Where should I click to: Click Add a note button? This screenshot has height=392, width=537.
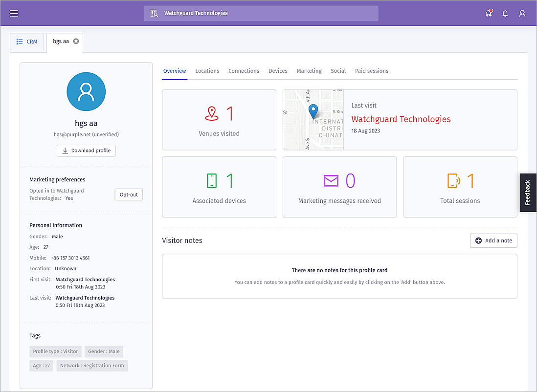(x=493, y=240)
